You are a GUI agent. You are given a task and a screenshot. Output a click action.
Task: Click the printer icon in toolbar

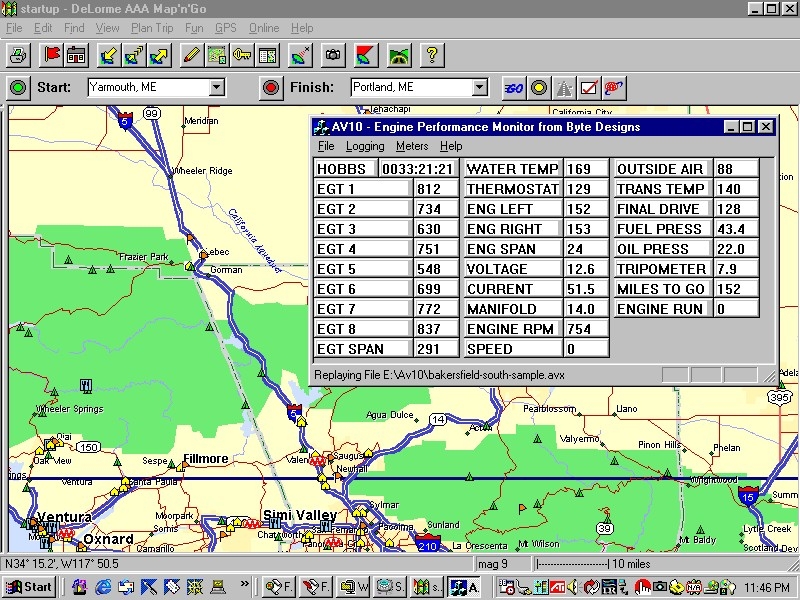19,55
